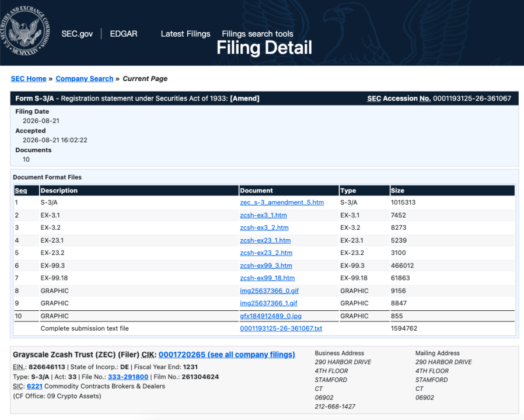Select the filing date 2026-08-21

[x=41, y=121]
